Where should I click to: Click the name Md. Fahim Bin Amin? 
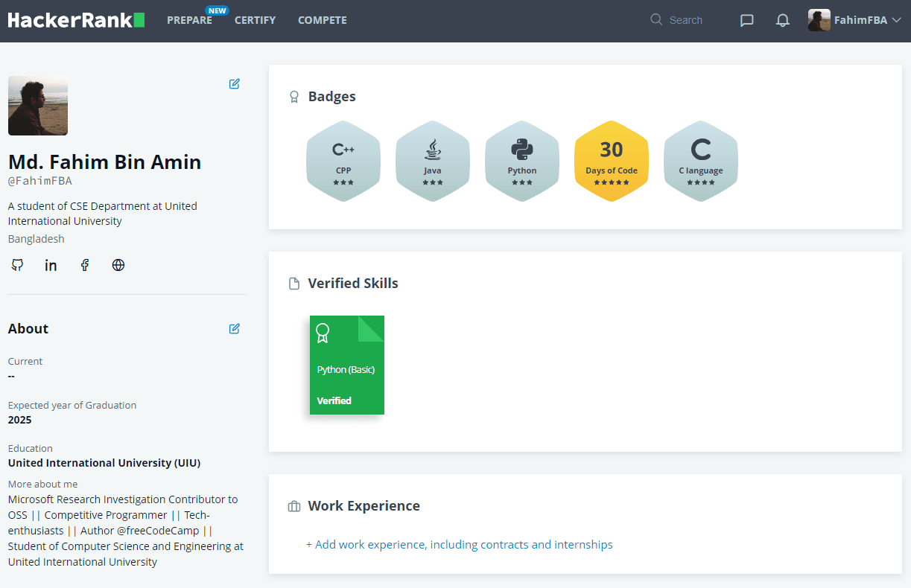(105, 162)
